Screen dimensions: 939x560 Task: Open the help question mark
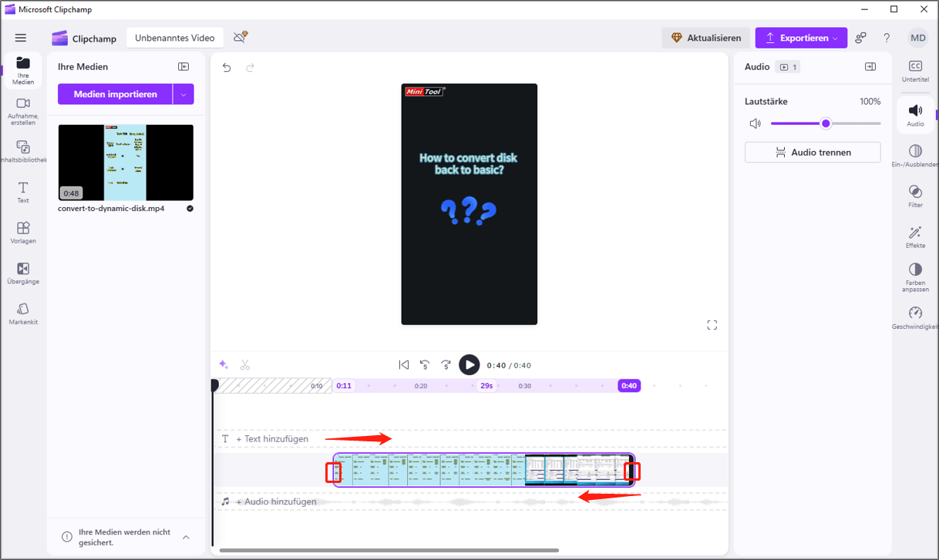(887, 38)
